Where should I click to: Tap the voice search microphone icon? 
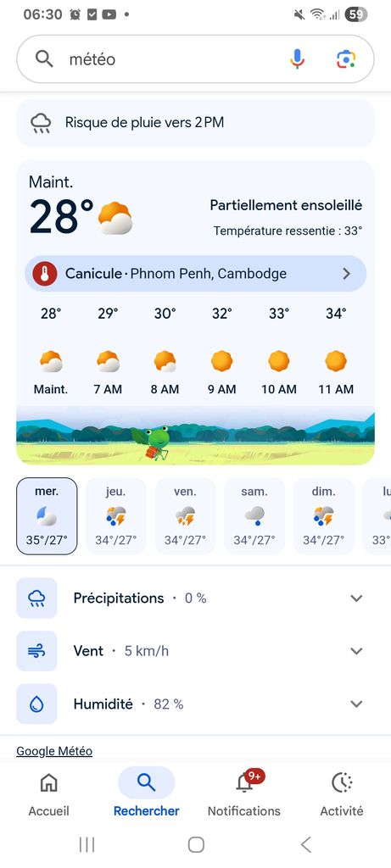(298, 58)
